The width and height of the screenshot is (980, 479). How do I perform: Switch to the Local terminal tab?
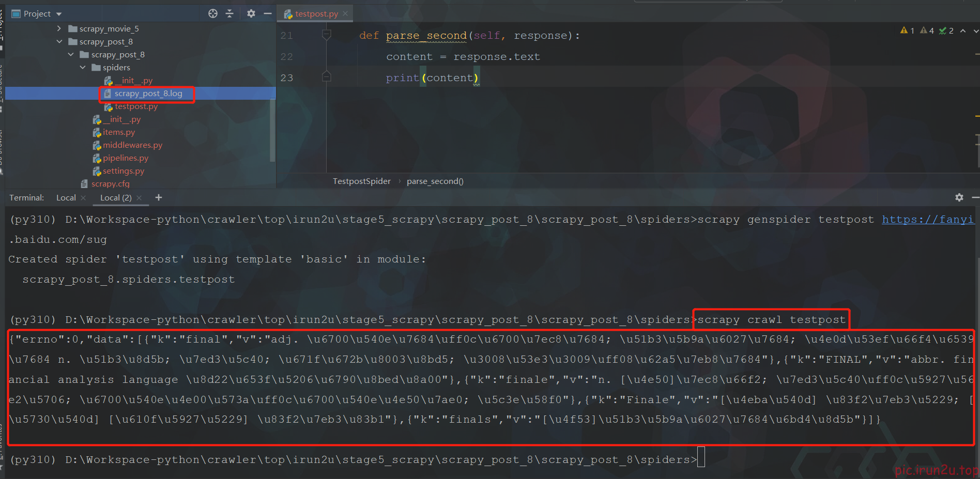point(66,197)
